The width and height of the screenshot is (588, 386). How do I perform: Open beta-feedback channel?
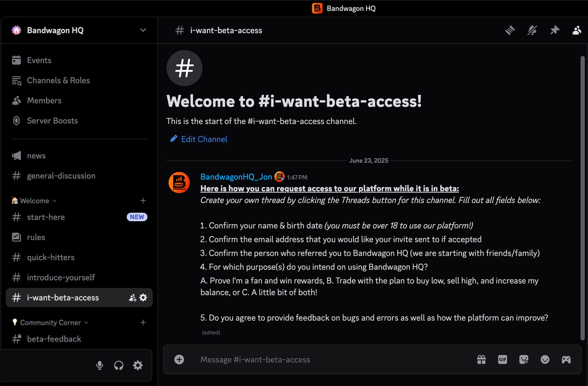pos(79,339)
